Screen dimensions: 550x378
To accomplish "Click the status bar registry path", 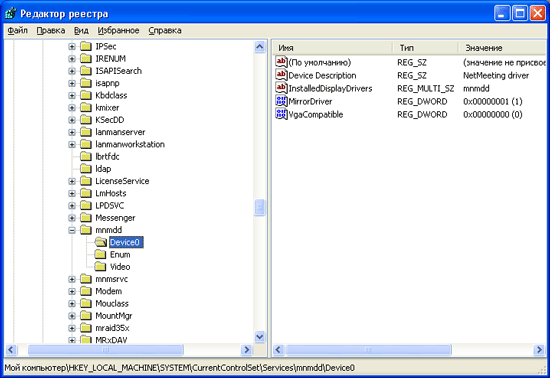I will pyautogui.click(x=180, y=368).
